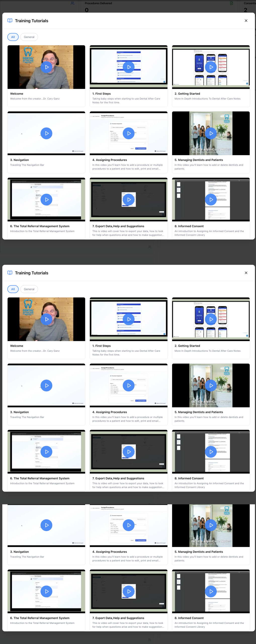The image size is (256, 644).
Task: Play the Navigation video in the topmost dialog
Action: [x=47, y=133]
